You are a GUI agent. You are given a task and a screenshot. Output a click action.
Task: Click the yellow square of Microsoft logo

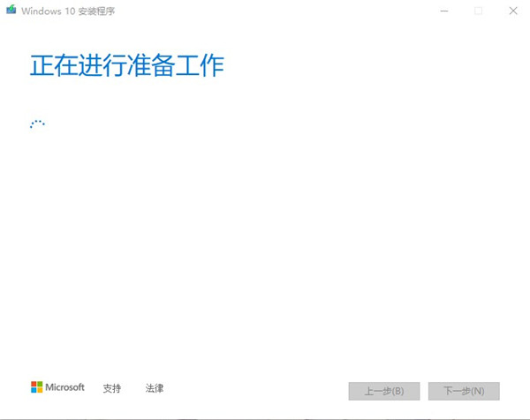(40, 390)
